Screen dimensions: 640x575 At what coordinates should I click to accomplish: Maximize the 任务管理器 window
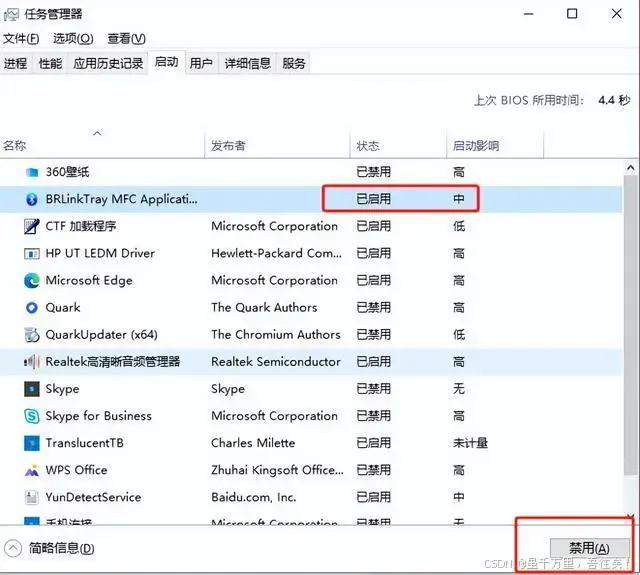[x=572, y=14]
